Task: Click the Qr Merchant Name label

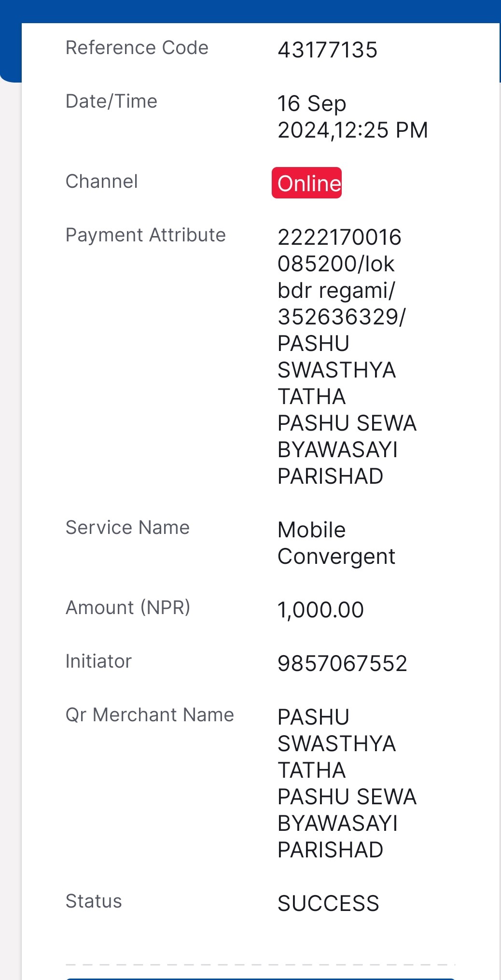Action: [x=150, y=715]
